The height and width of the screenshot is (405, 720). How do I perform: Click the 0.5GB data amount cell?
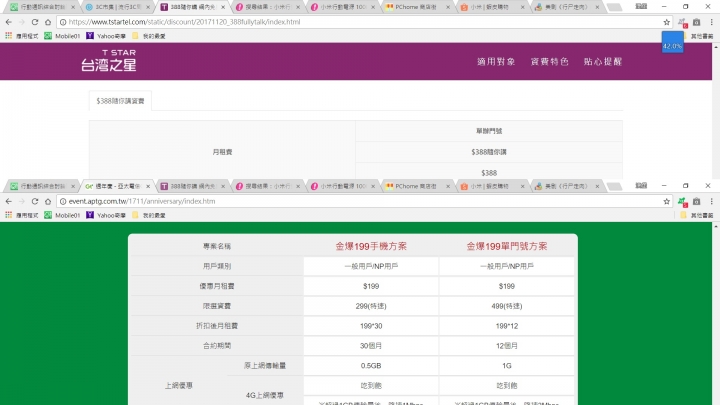371,366
